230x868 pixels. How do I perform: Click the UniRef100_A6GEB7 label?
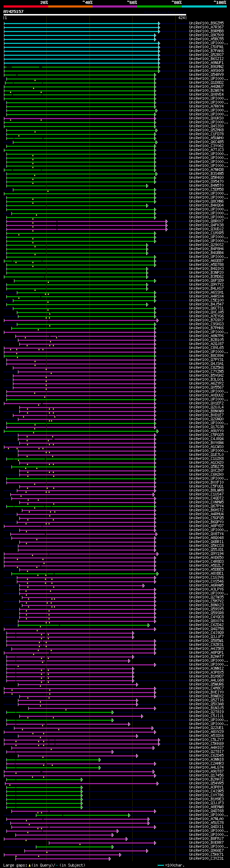pos(206,261)
